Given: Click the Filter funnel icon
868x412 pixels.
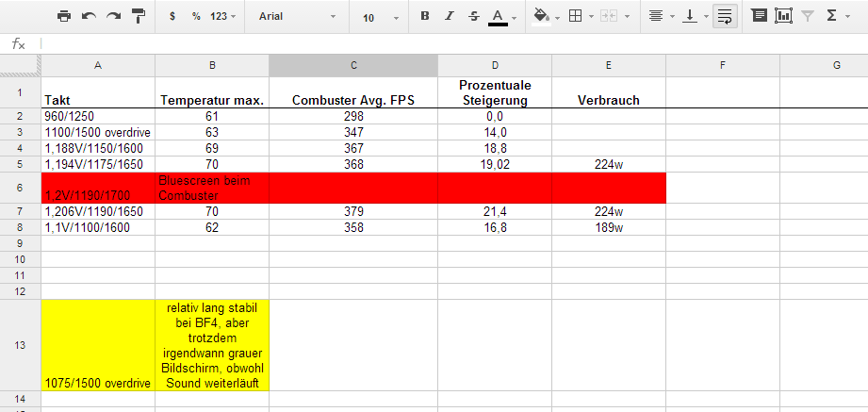Looking at the screenshot, I should coord(808,16).
